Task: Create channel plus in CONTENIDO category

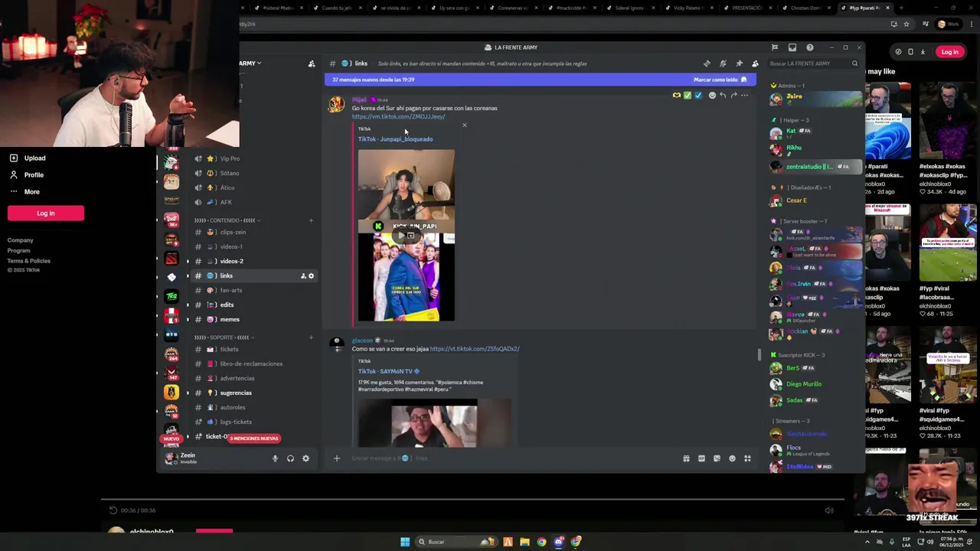Action: (311, 220)
